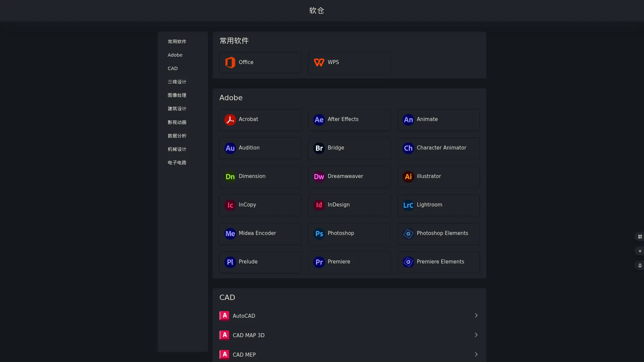Expand the AutoCAD row chevron

pyautogui.click(x=476, y=315)
